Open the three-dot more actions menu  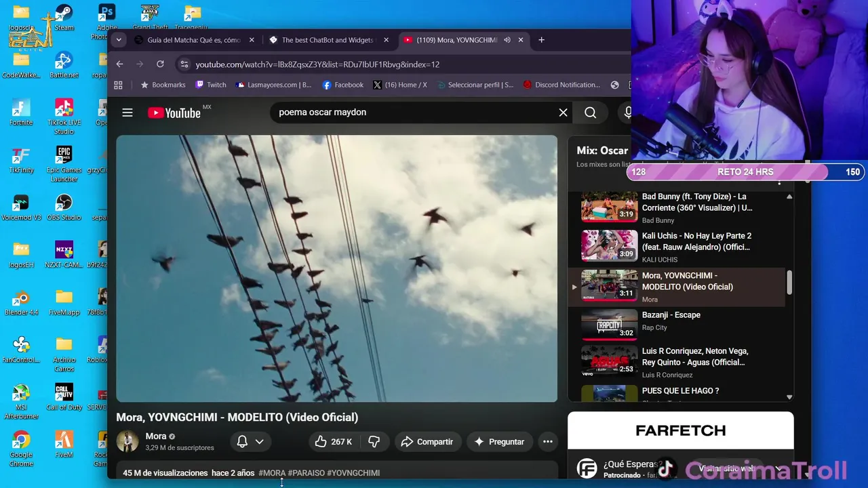pyautogui.click(x=548, y=442)
